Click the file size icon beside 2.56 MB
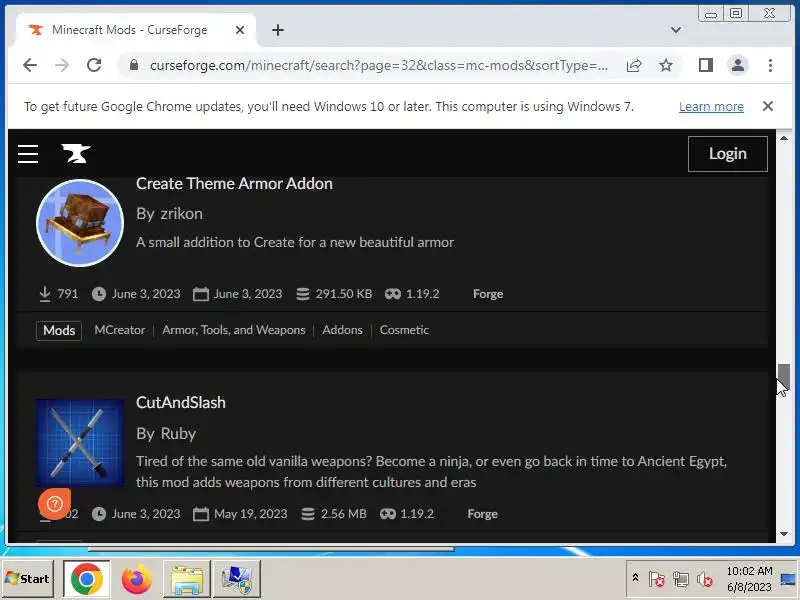Screen dimensions: 800x600 pyautogui.click(x=308, y=514)
